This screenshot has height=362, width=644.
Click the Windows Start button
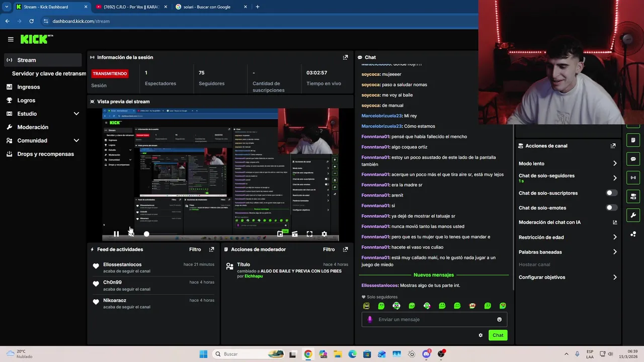pyautogui.click(x=203, y=354)
